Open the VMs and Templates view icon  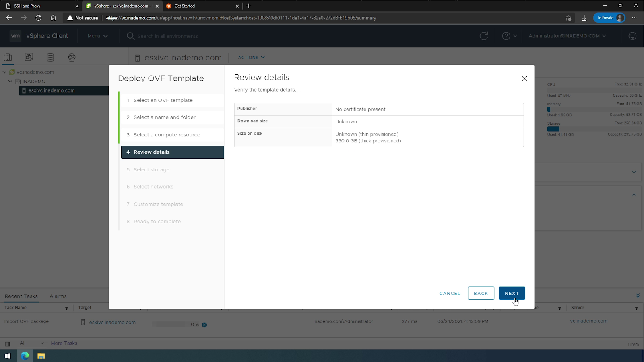(29, 57)
